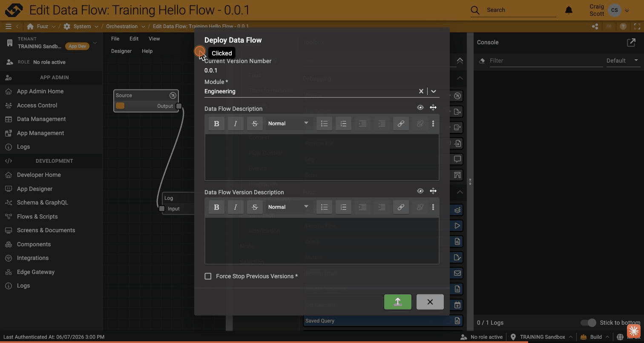Clear the console with eraser icon
Image resolution: width=644 pixels, height=343 pixels.
482,61
